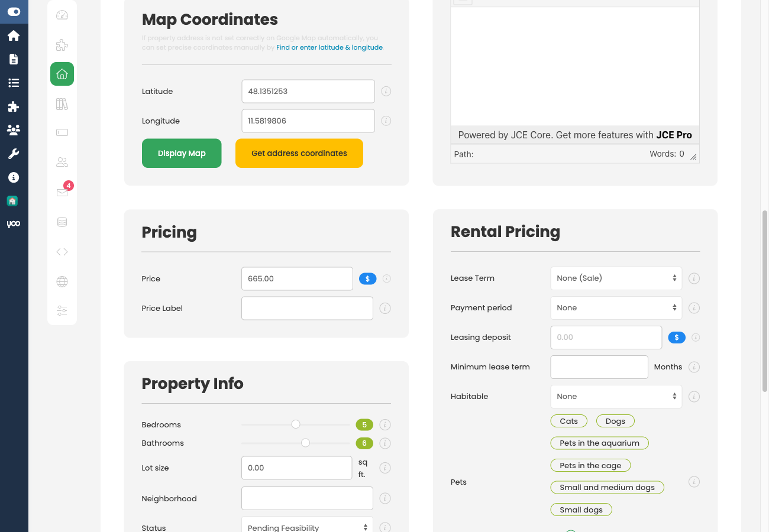
Task: Open the mail icon with 4 notifications
Action: coord(62,193)
